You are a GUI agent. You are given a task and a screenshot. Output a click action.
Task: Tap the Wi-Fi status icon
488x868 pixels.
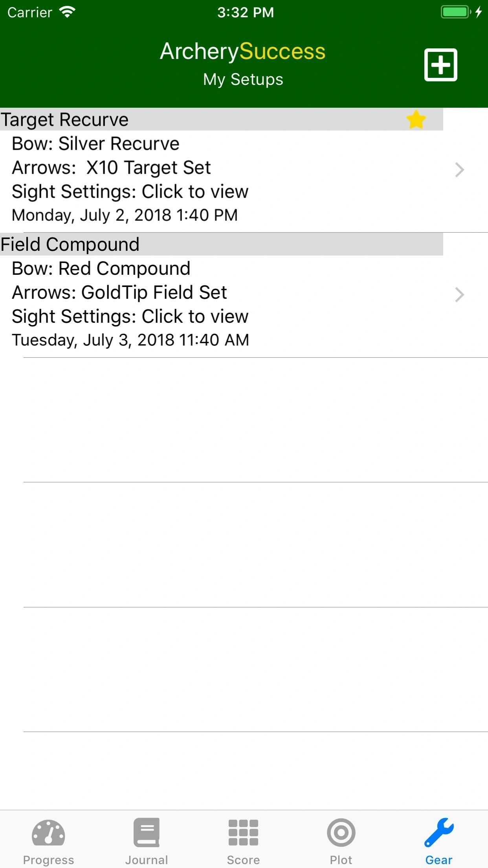coord(67,12)
